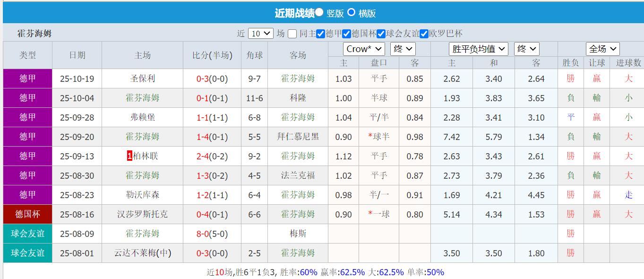Screen dimensions: 644x279
Task: Select the 横版 radio button
Action: point(352,12)
